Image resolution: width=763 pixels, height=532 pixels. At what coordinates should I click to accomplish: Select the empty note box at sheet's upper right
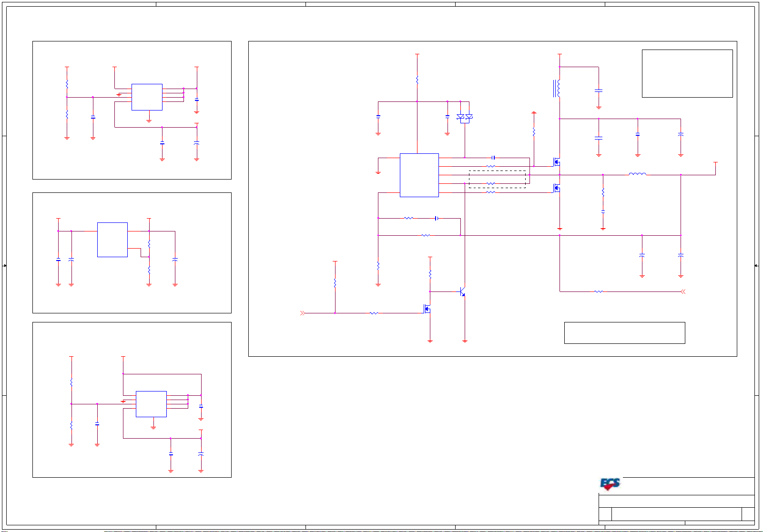tap(687, 73)
